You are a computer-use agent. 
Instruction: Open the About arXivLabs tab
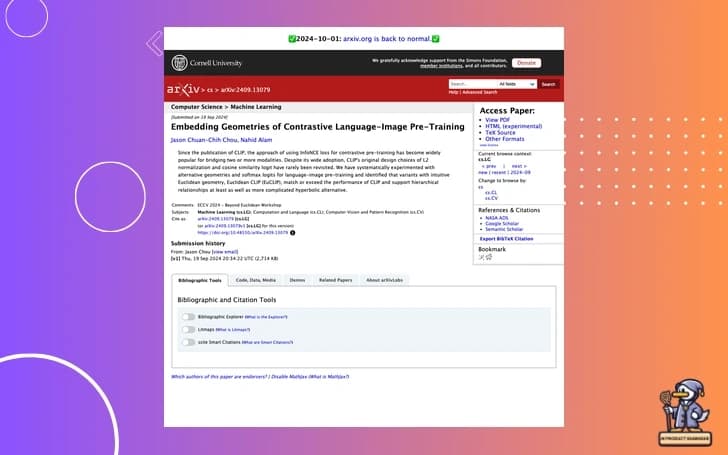click(386, 280)
